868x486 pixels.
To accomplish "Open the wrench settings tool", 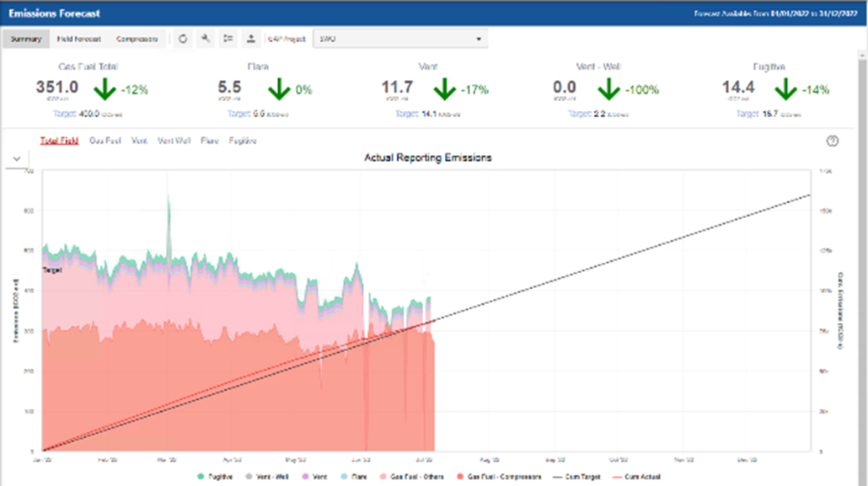I will pos(206,39).
